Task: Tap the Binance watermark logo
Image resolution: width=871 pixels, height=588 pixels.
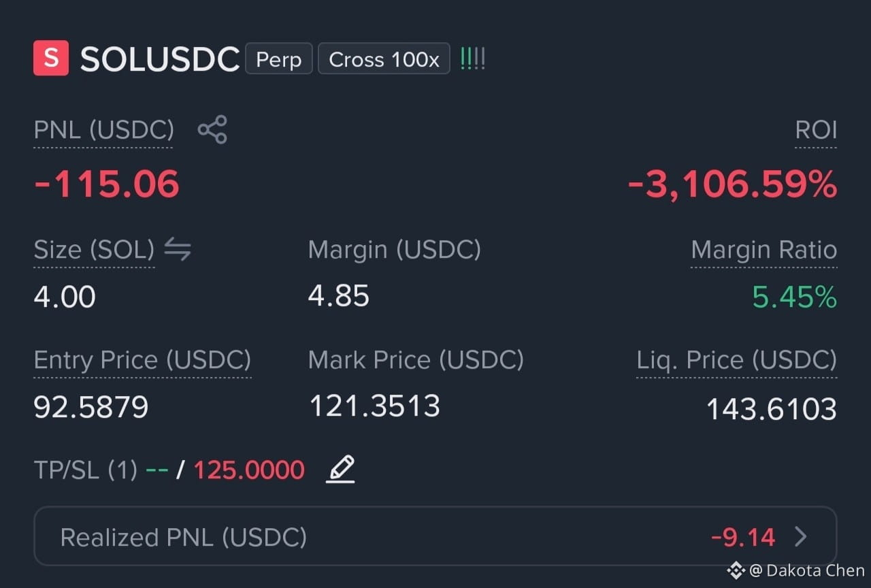Action: pos(736,570)
